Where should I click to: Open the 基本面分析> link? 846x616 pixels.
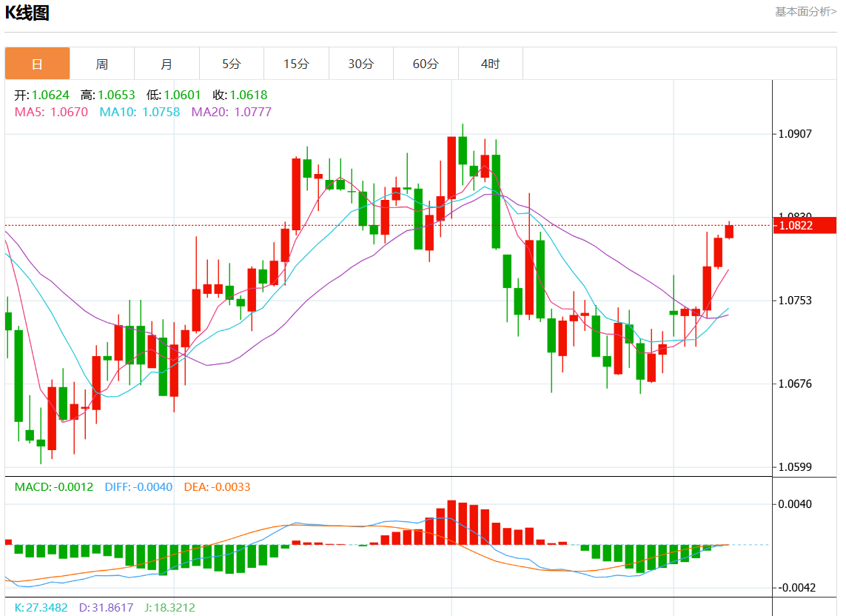pyautogui.click(x=805, y=11)
